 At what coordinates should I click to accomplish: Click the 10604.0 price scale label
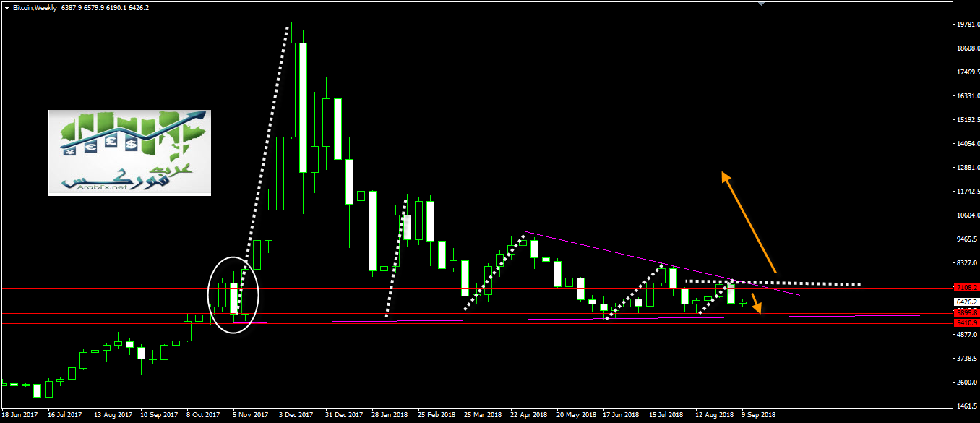967,215
